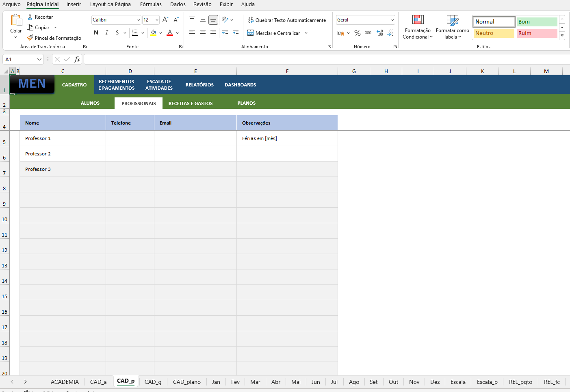Open Formatação Condicional
The height and width of the screenshot is (392, 570).
[x=417, y=27]
